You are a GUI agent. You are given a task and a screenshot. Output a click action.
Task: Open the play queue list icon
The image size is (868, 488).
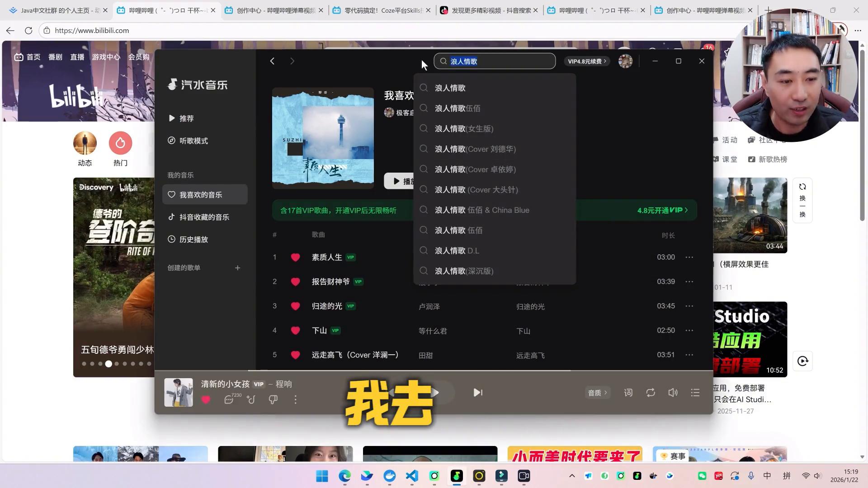(695, 393)
